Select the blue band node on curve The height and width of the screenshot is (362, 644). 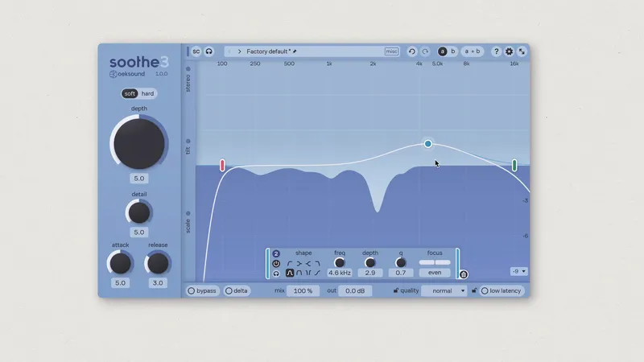point(428,144)
